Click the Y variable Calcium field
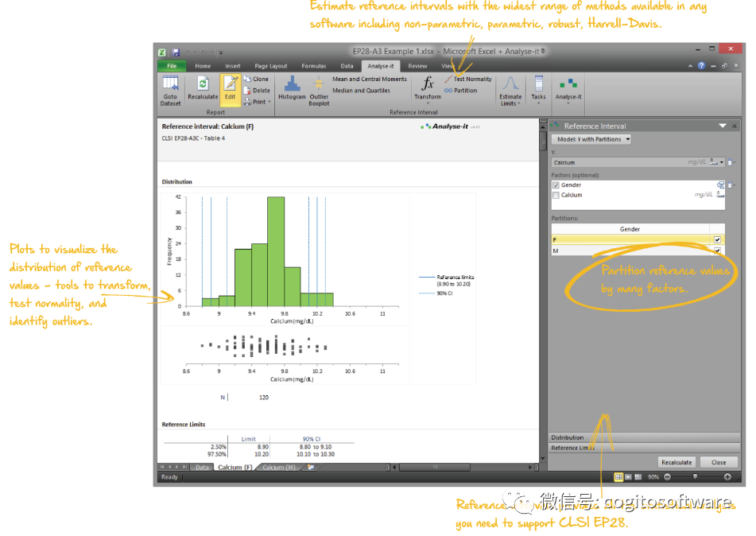Screen dimensions: 756x536 tap(638, 162)
